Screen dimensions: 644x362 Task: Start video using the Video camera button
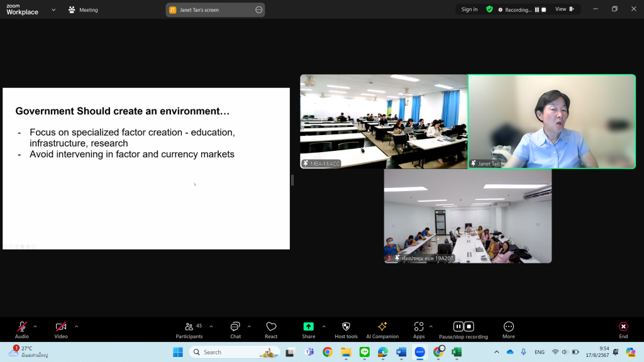[x=61, y=327]
